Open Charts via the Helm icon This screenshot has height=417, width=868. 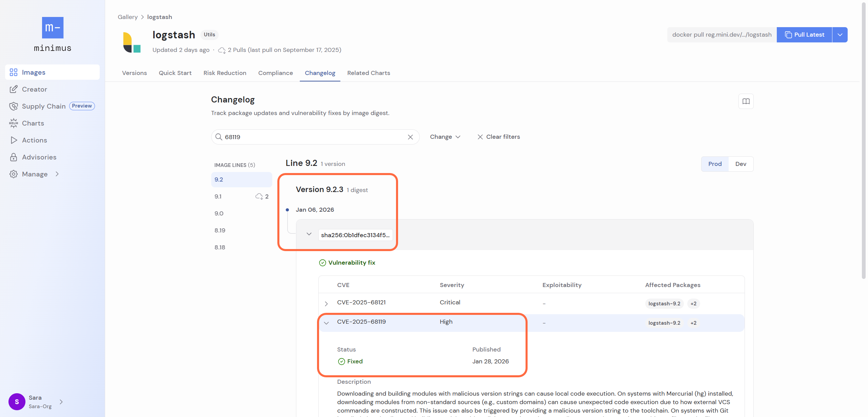14,123
